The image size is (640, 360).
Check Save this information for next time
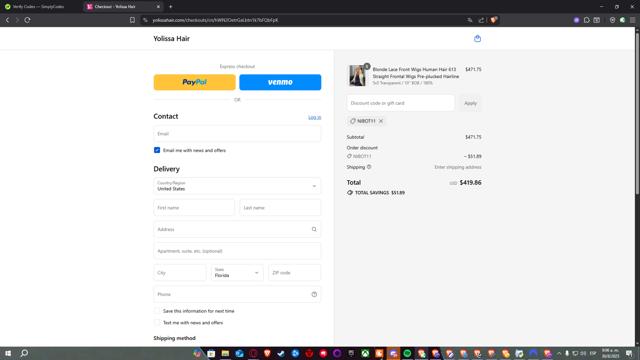pyautogui.click(x=157, y=311)
